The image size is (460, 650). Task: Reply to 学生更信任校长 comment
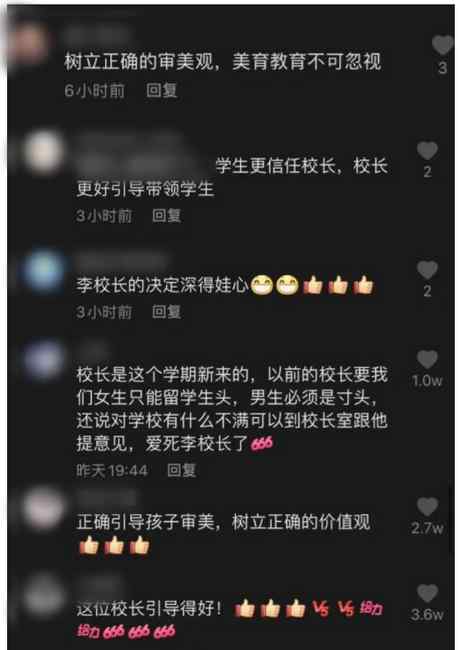click(166, 216)
